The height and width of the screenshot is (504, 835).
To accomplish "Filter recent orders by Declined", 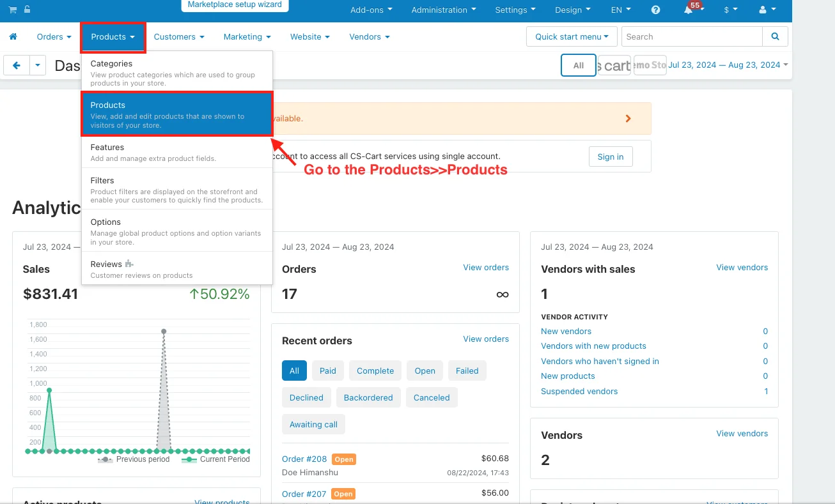I will click(x=306, y=397).
